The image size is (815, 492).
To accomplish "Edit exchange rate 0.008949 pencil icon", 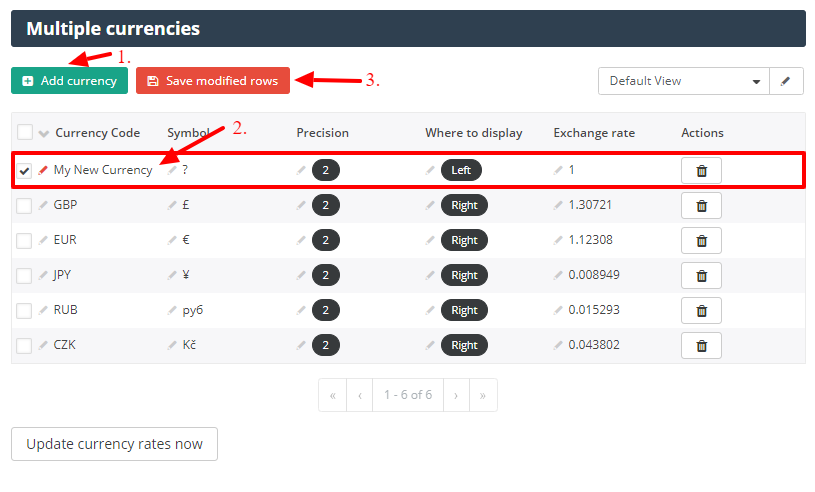I will [558, 275].
